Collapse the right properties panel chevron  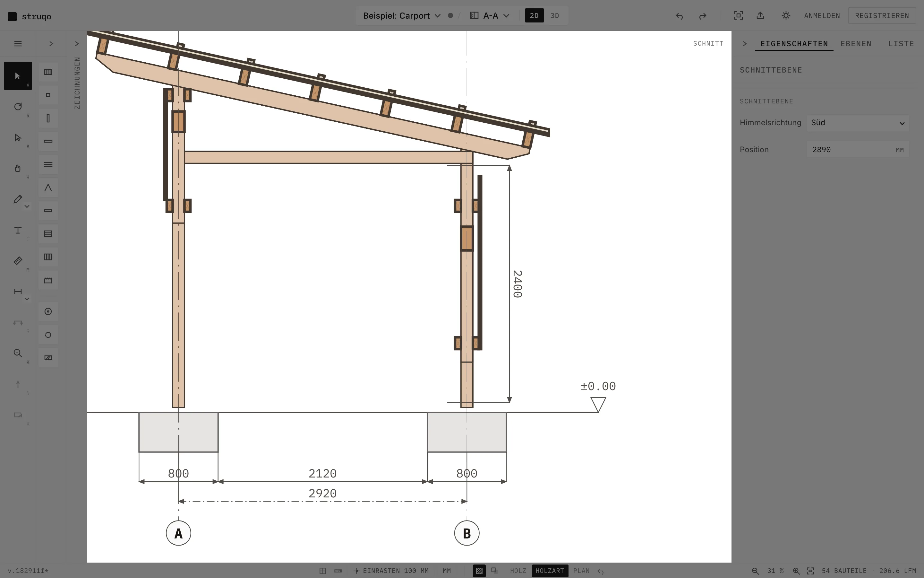745,44
